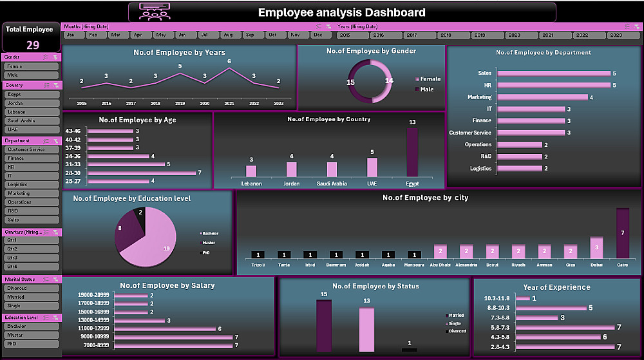
Task: Clear the Education Level slicer filter
Action: tap(55, 317)
